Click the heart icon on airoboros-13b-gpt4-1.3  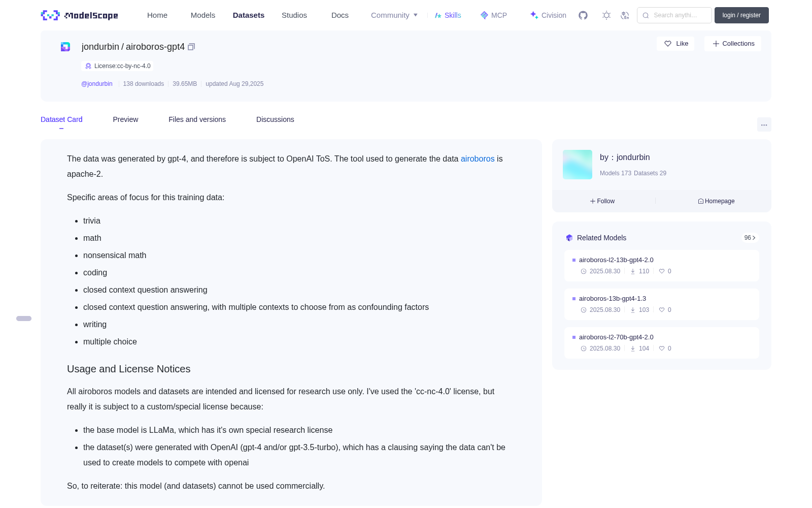coord(662,310)
